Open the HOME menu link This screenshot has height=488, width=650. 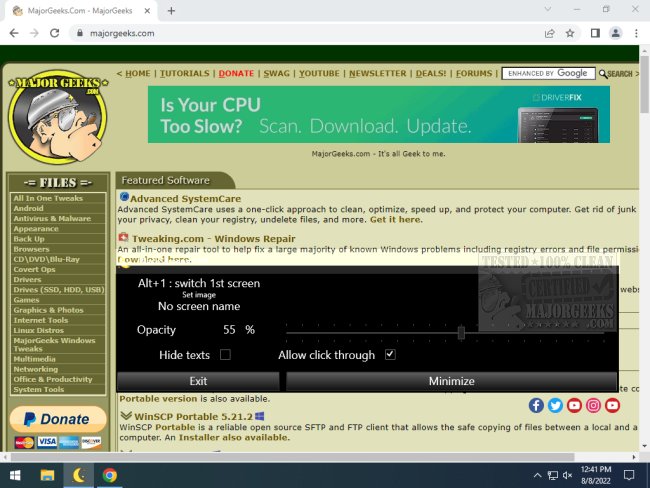138,73
